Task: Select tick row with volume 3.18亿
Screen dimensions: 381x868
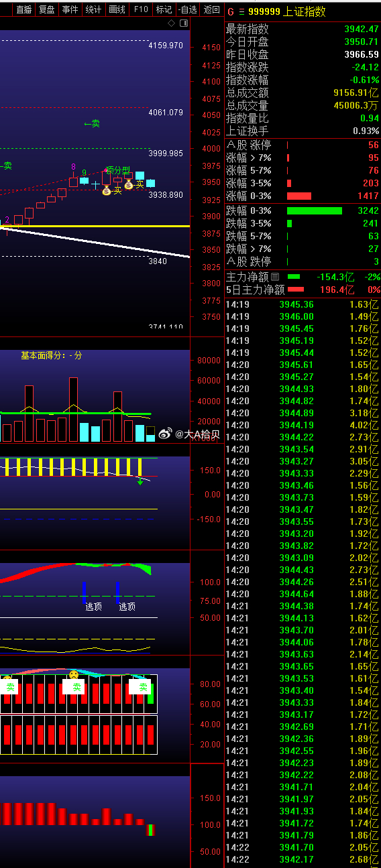Action: coord(303,413)
